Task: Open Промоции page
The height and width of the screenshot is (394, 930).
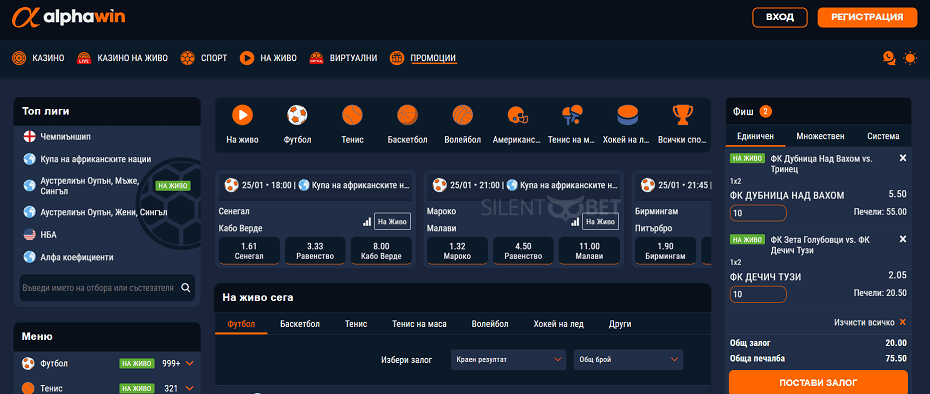Action: tap(423, 58)
